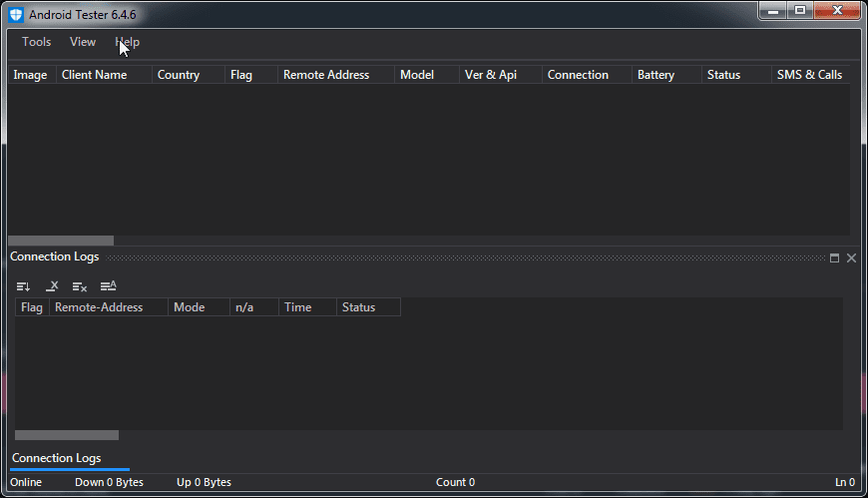Click the Country column header
Image resolution: width=868 pixels, height=498 pixels.
coord(179,75)
